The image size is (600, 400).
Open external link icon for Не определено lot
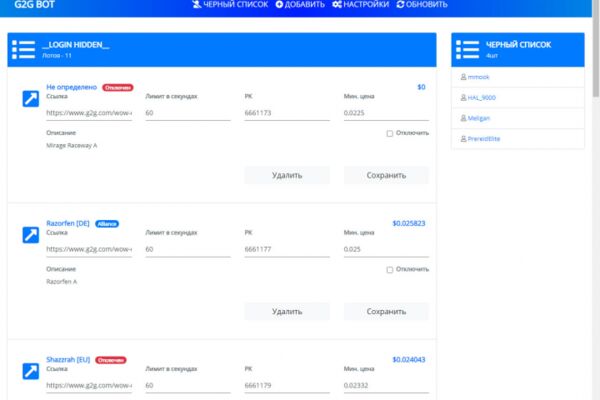pos(31,99)
